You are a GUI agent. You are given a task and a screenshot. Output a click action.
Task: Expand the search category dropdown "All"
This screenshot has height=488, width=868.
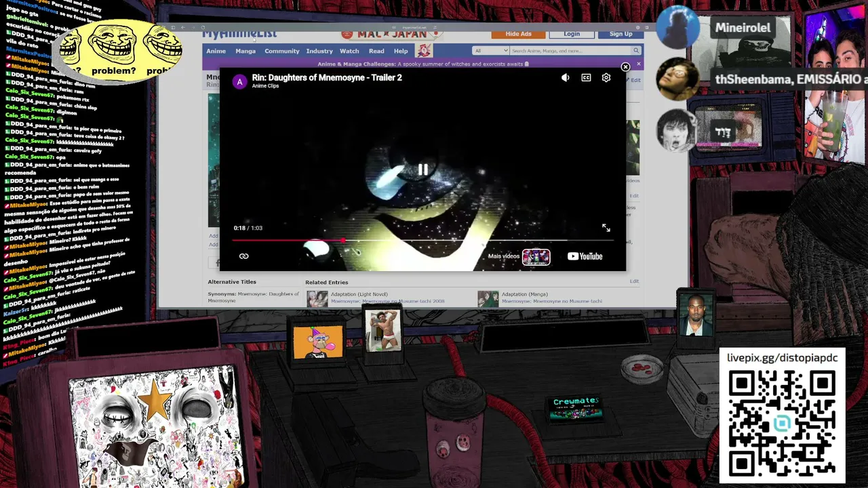tap(491, 51)
